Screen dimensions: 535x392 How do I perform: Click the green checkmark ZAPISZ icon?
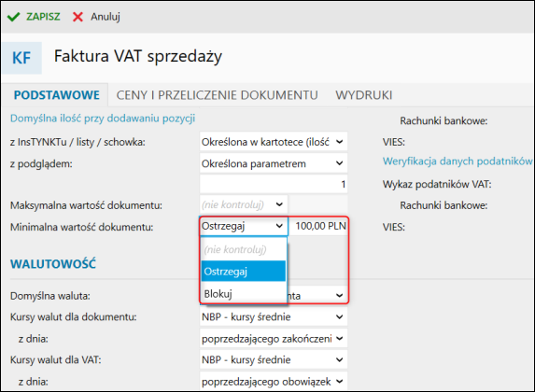click(13, 17)
